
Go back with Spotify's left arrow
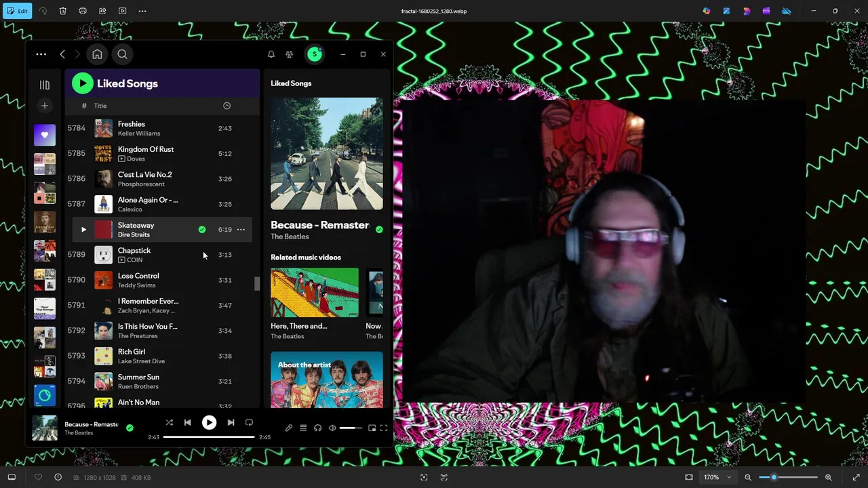coord(62,54)
